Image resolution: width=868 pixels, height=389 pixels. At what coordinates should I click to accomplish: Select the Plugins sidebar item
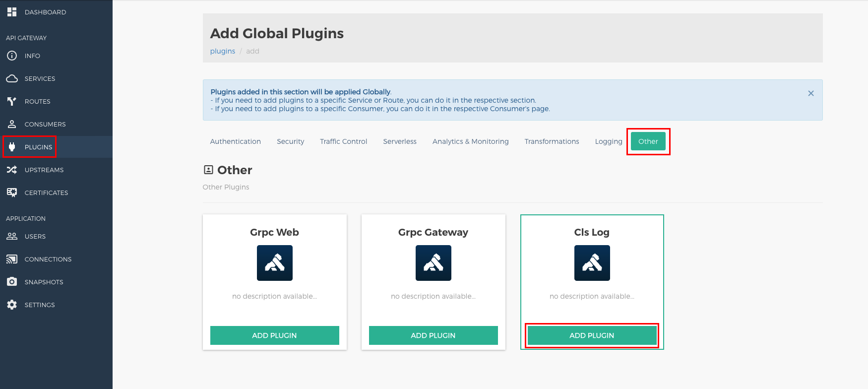[56, 147]
